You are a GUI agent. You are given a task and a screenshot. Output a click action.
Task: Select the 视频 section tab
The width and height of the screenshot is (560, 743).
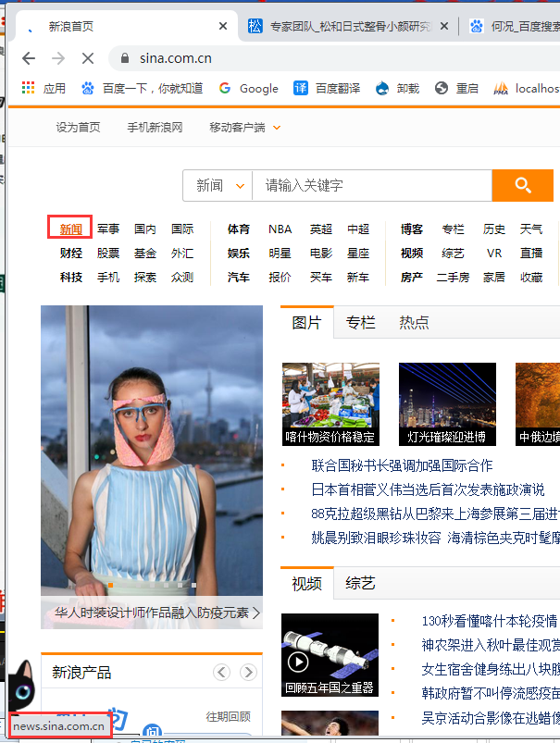coord(306,583)
